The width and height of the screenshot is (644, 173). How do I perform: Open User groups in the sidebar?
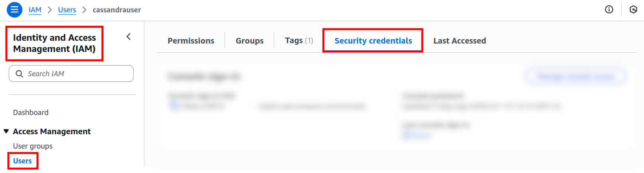click(33, 146)
